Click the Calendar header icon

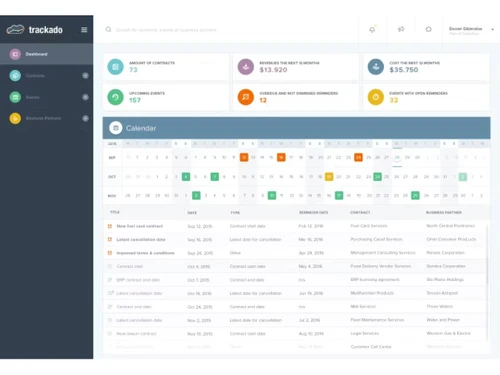(x=116, y=128)
